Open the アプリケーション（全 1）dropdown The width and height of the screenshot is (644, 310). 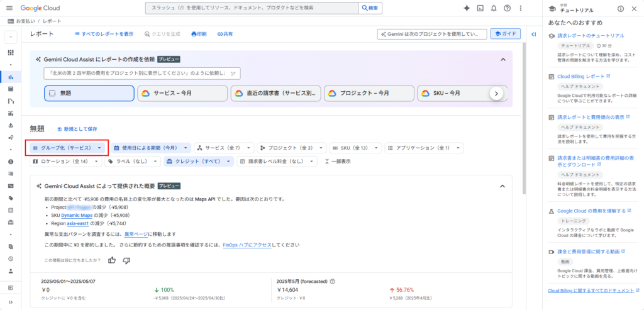click(x=425, y=147)
